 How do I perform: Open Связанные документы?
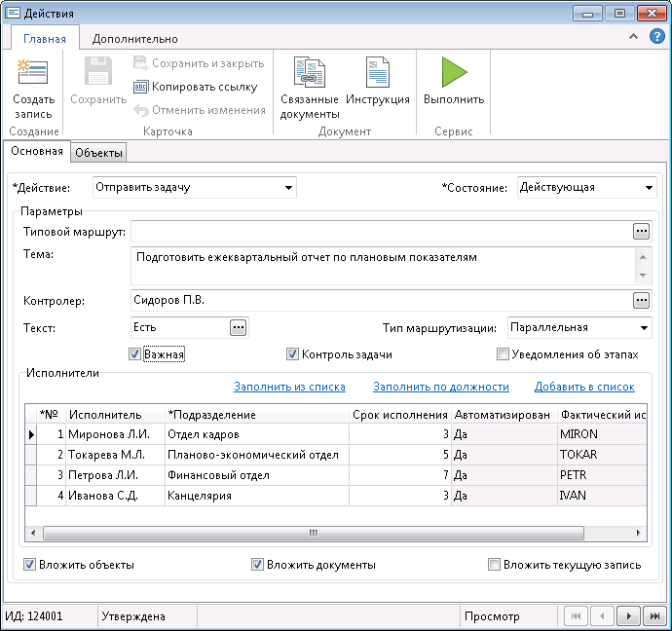310,89
